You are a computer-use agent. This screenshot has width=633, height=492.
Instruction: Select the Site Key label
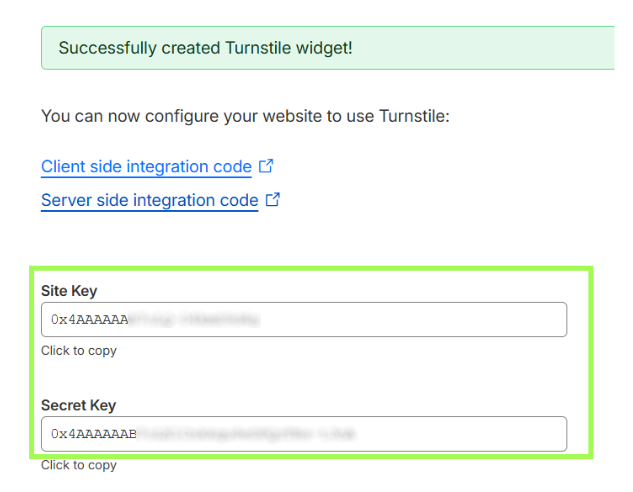69,291
